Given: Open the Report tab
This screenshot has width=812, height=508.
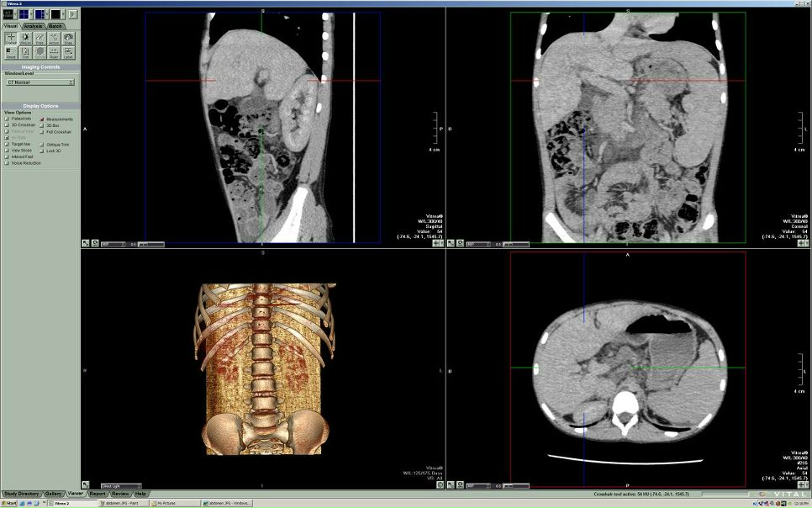Looking at the screenshot, I should tap(98, 494).
